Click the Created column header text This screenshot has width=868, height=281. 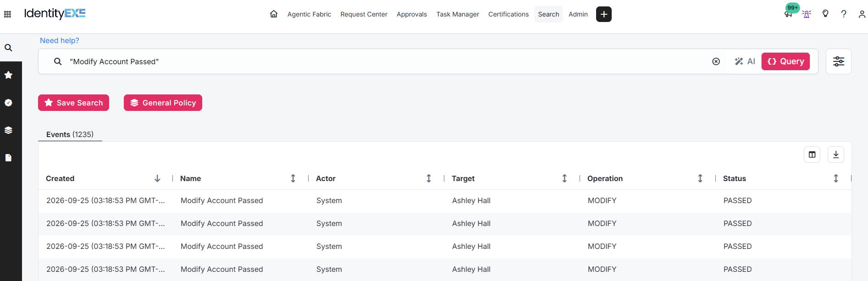click(x=60, y=178)
